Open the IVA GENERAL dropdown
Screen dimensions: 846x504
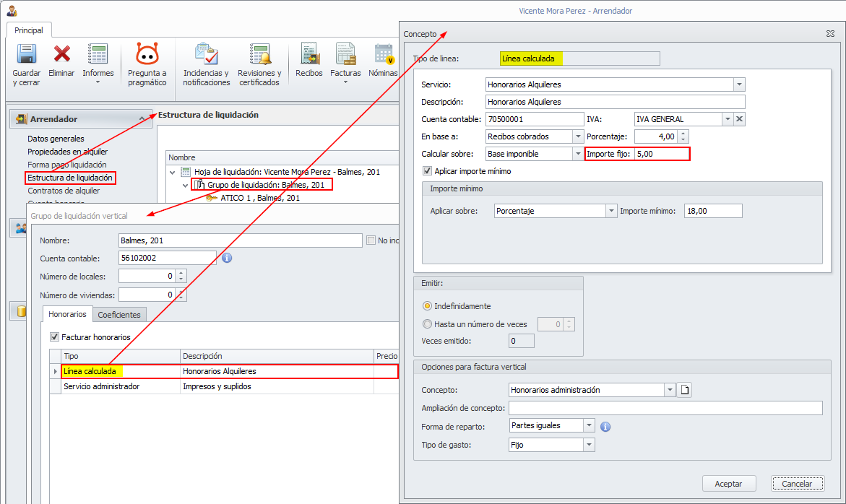[x=728, y=119]
